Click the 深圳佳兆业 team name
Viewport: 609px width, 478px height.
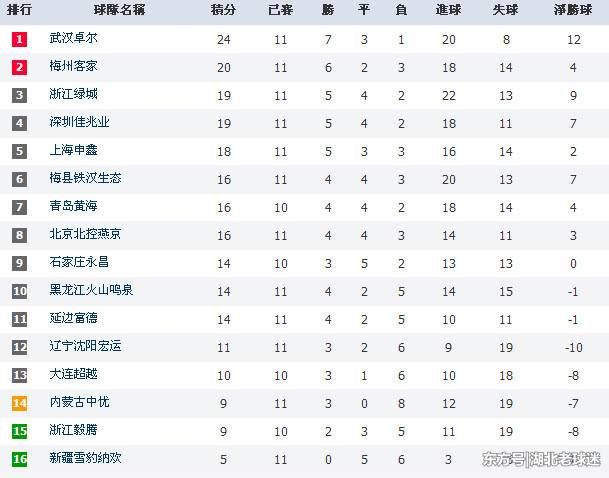click(x=79, y=122)
